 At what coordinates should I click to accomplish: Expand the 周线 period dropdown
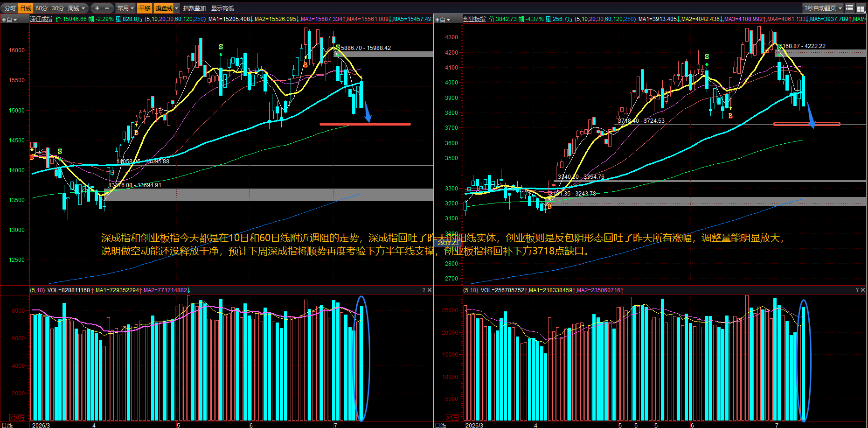76,8
